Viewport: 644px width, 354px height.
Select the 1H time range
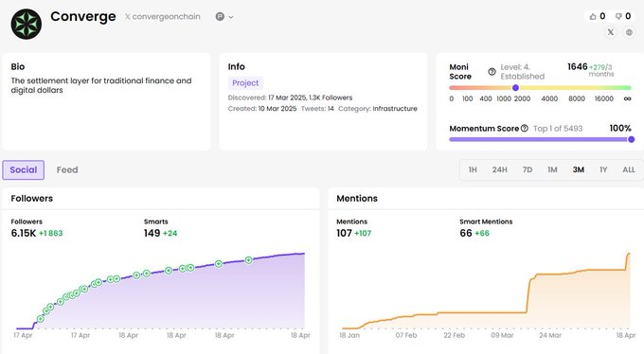tap(473, 169)
